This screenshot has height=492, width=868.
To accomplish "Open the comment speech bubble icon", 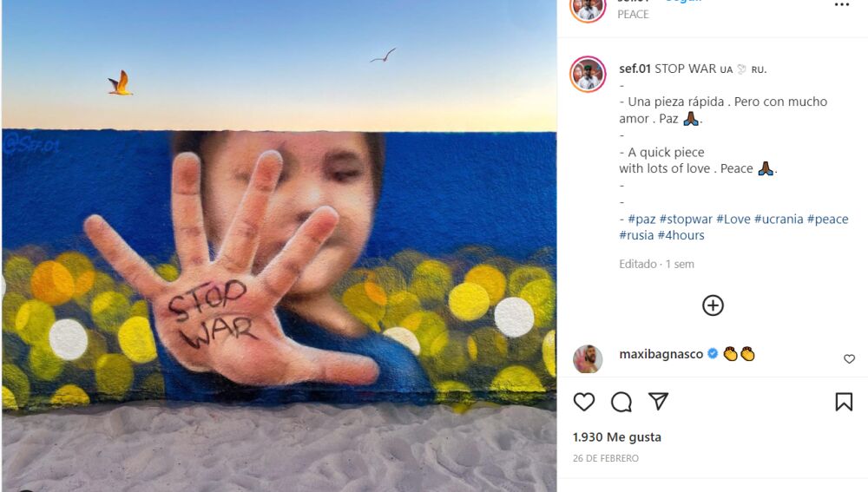I will pyautogui.click(x=621, y=402).
